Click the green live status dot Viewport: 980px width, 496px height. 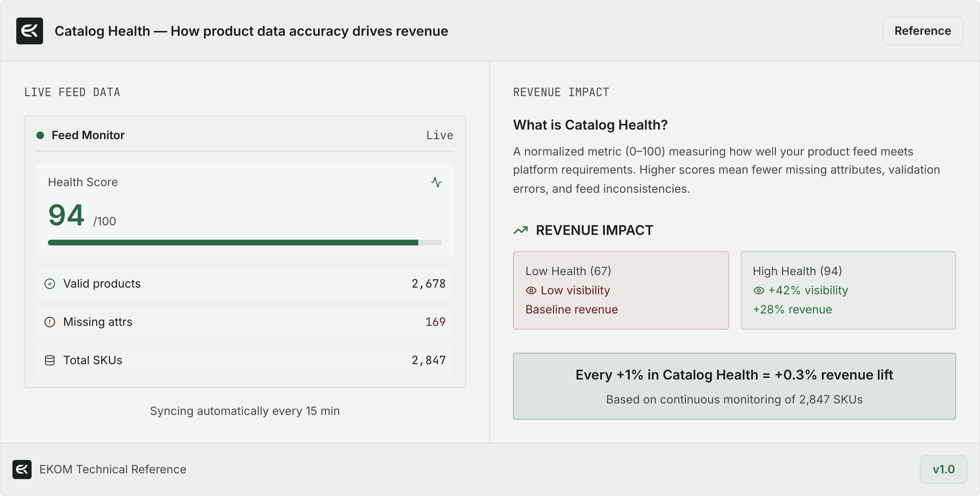coord(40,135)
